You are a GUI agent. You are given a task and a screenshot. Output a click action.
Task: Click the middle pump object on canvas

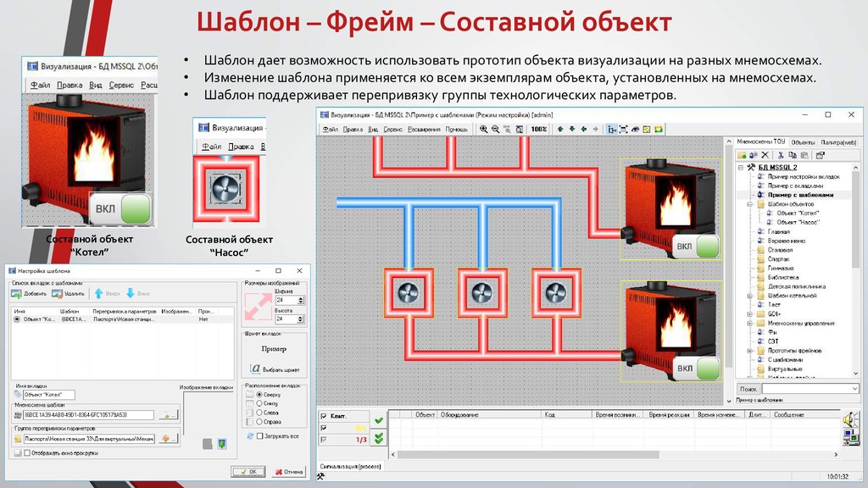tap(482, 292)
